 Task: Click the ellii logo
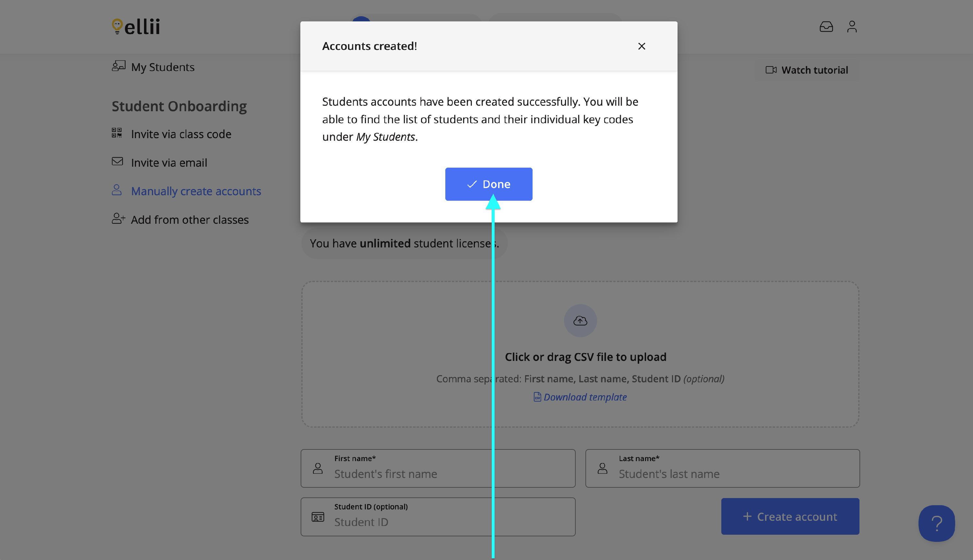pyautogui.click(x=136, y=27)
